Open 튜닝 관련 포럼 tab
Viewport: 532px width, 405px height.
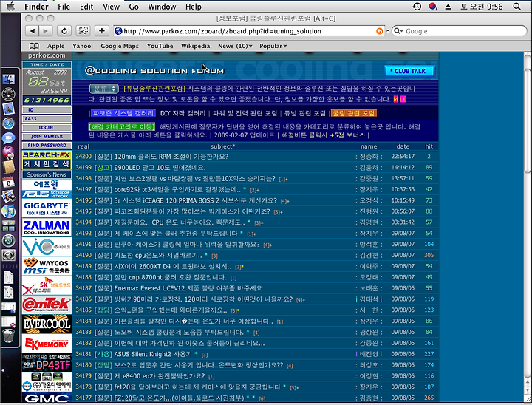click(304, 113)
